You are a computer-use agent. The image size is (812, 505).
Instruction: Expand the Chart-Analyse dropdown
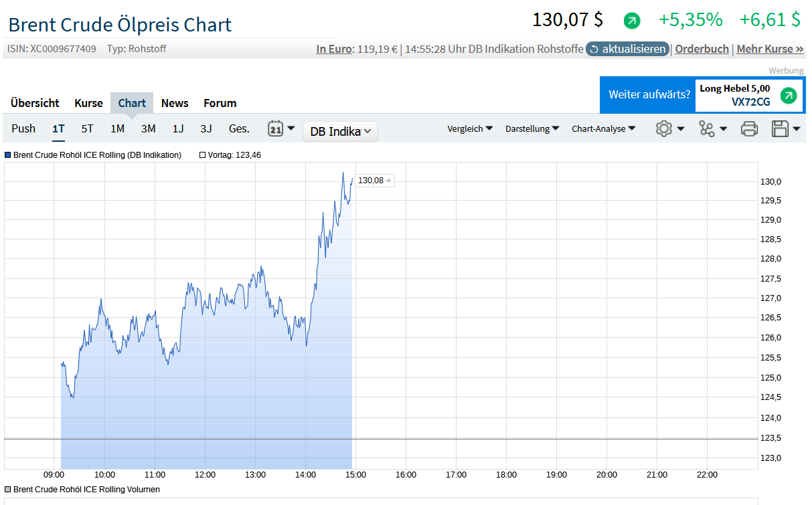603,129
